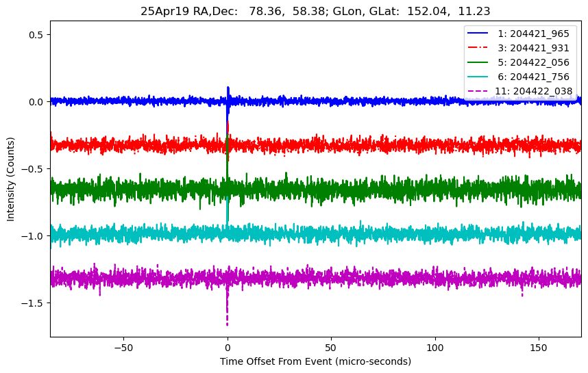Click the x-axis tick label 50

click(x=331, y=348)
